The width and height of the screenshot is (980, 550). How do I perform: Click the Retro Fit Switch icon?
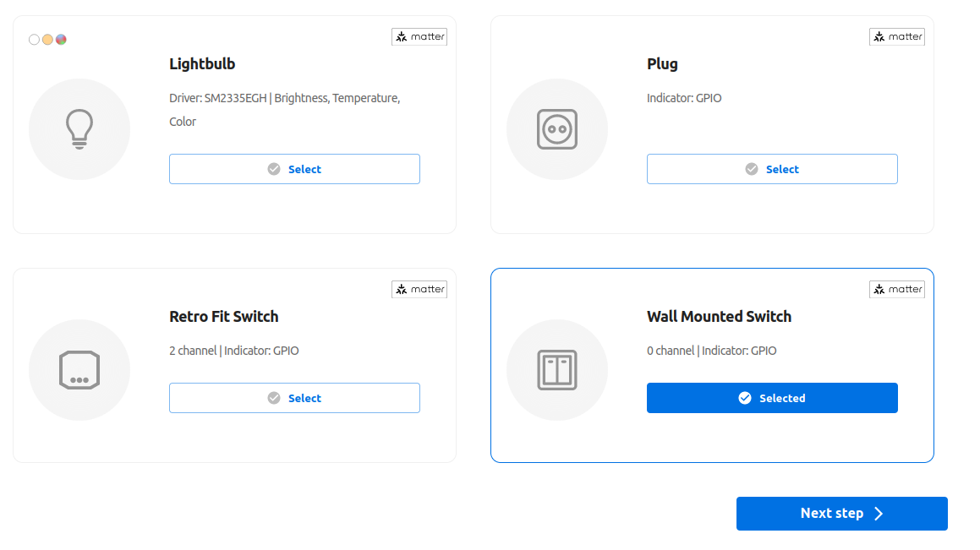click(79, 369)
